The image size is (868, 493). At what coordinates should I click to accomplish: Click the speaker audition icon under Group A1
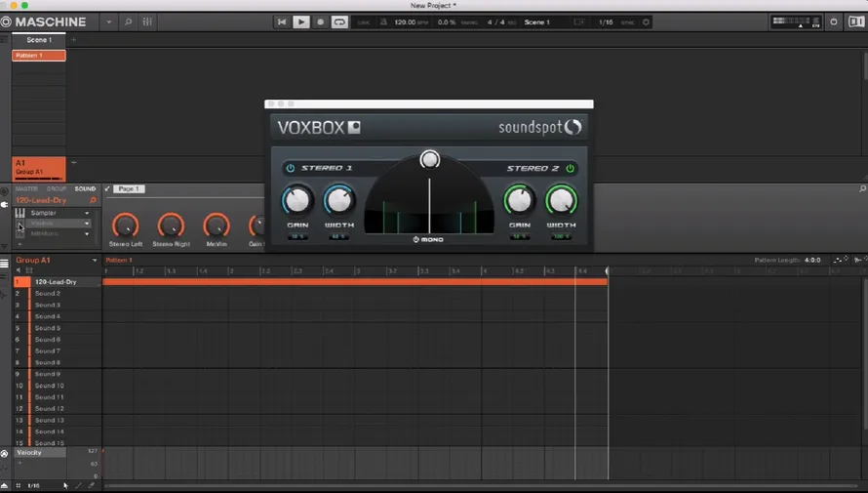[19, 270]
